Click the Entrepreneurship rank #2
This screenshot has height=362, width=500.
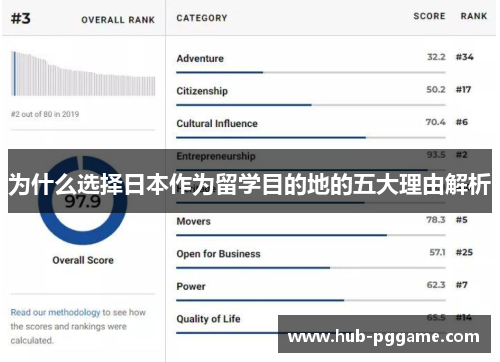(462, 155)
